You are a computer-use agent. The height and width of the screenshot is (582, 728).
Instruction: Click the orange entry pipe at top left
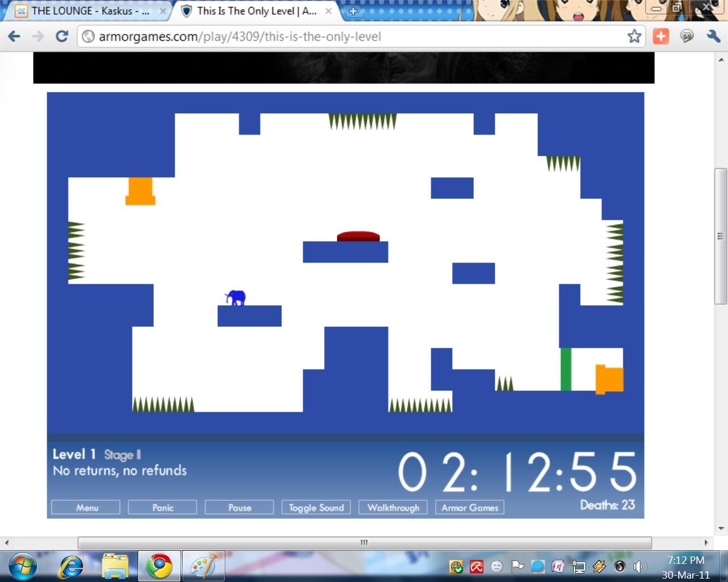tap(140, 192)
